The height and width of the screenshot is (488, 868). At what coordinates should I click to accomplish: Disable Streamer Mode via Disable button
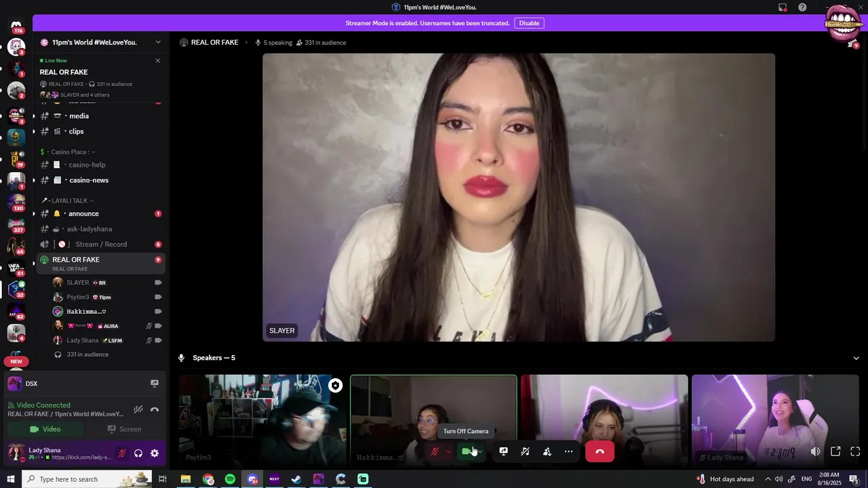(529, 23)
